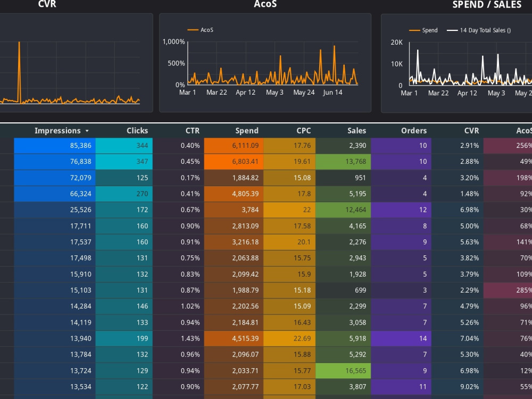
Task: Toggle 14 Day Total Sales legend entry
Action: coord(479,30)
